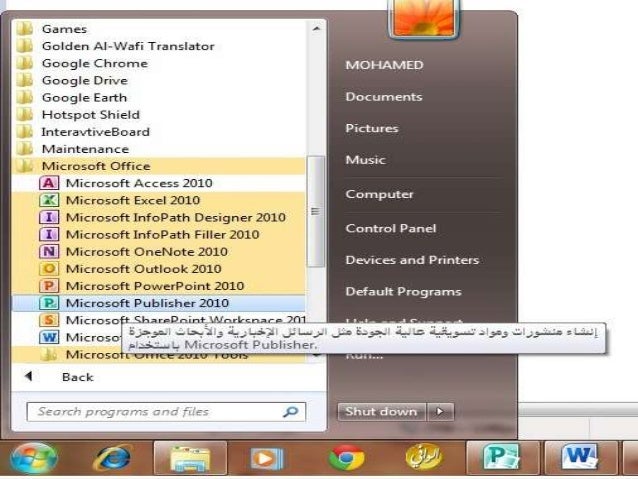
Task: Open Music library
Action: pyautogui.click(x=365, y=160)
